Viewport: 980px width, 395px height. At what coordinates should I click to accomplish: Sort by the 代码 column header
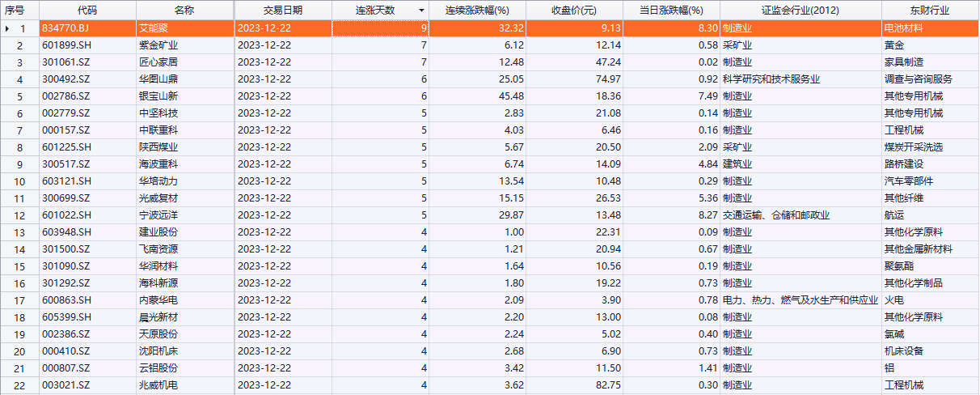click(x=87, y=11)
